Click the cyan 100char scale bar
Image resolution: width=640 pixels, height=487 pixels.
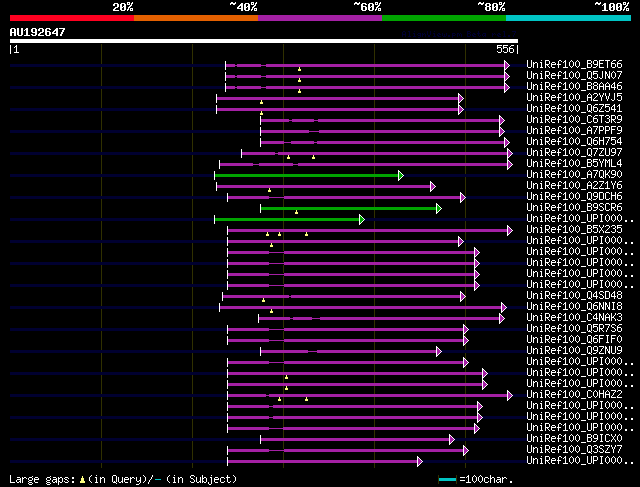(448, 480)
